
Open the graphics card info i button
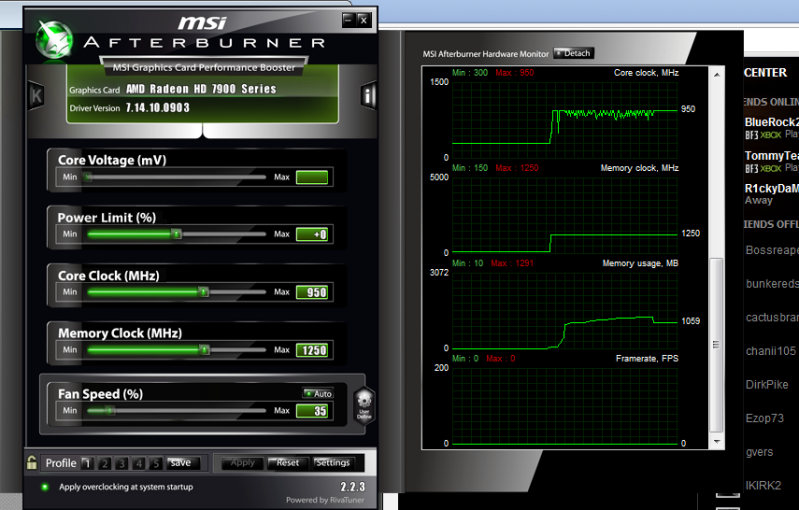[368, 95]
